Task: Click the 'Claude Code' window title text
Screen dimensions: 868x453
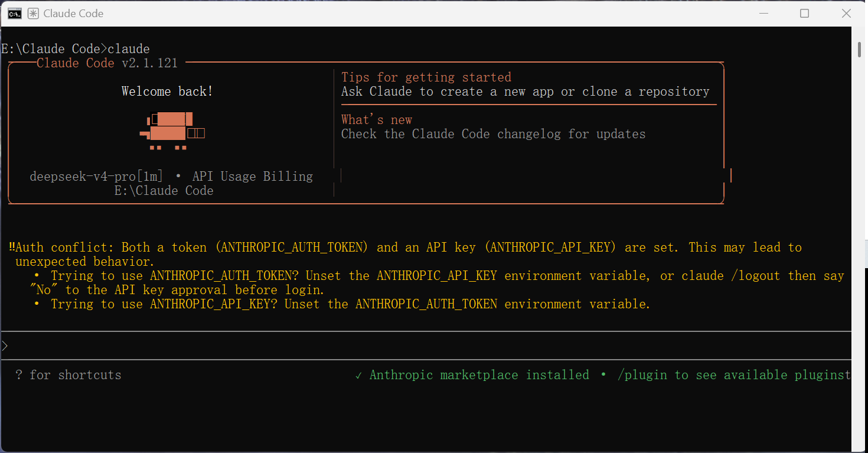Action: 73,14
